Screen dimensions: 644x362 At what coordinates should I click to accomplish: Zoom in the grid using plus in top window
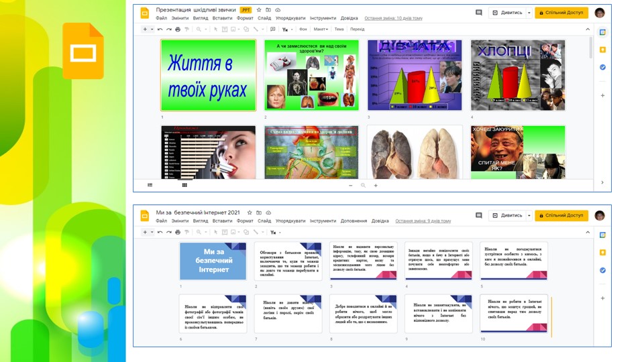click(x=376, y=186)
